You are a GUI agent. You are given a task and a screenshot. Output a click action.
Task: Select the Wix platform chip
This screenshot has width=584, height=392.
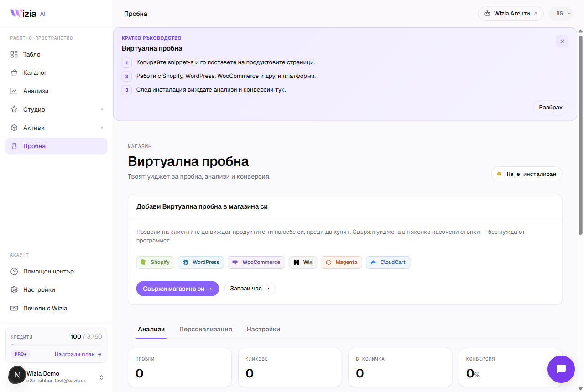[303, 263]
